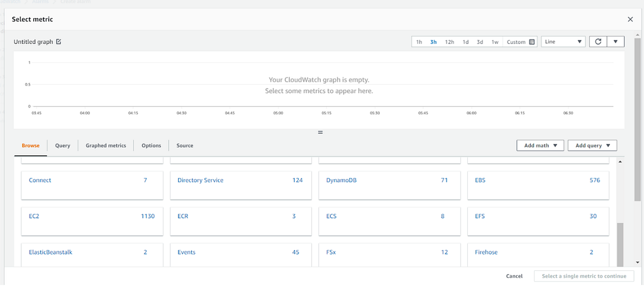Click the FSx count 12
The height and width of the screenshot is (286, 644).
pos(445,252)
